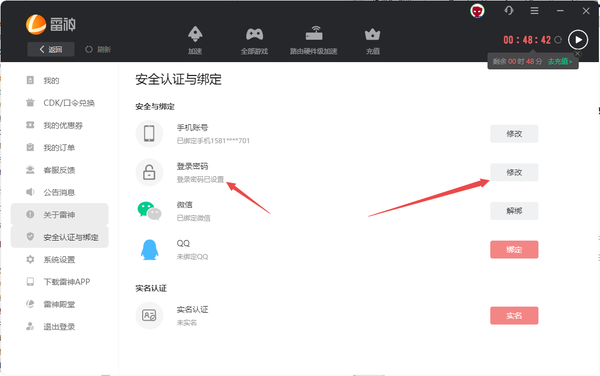Screen dimensions: 600x376
Task: Go back with the 返回 button
Action: [51, 49]
